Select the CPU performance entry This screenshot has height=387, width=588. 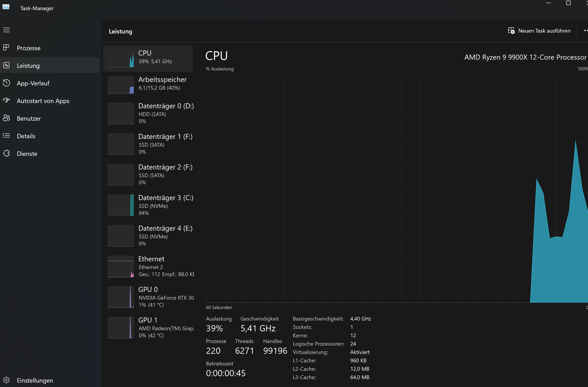(148, 58)
